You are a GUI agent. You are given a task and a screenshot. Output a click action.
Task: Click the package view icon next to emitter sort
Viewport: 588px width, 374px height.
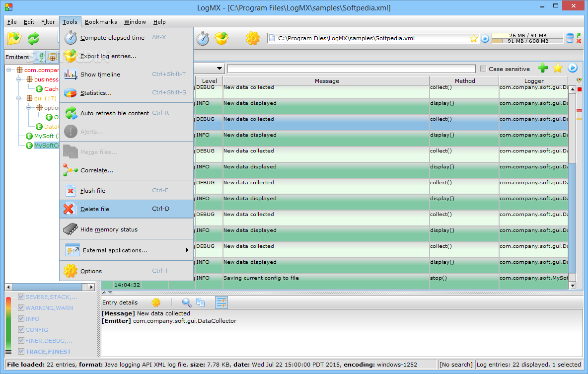(x=52, y=57)
